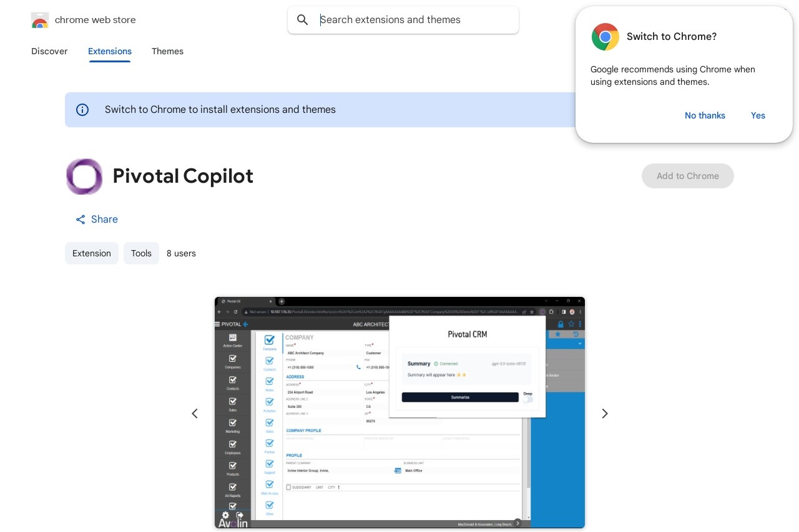
Task: Open the Pivotal CRM screenshot preview
Action: [399, 413]
